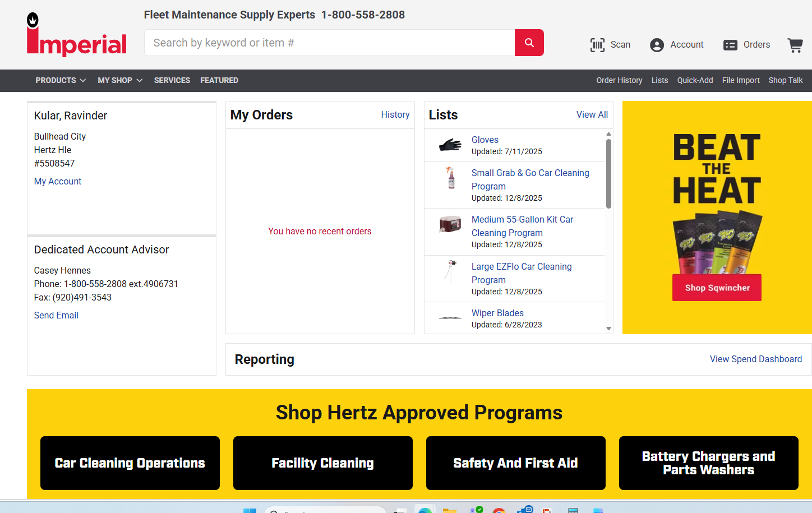This screenshot has height=513, width=812.
Task: Open Medium 55-Gallon Kit Car Cleaning Program link
Action: pos(523,226)
